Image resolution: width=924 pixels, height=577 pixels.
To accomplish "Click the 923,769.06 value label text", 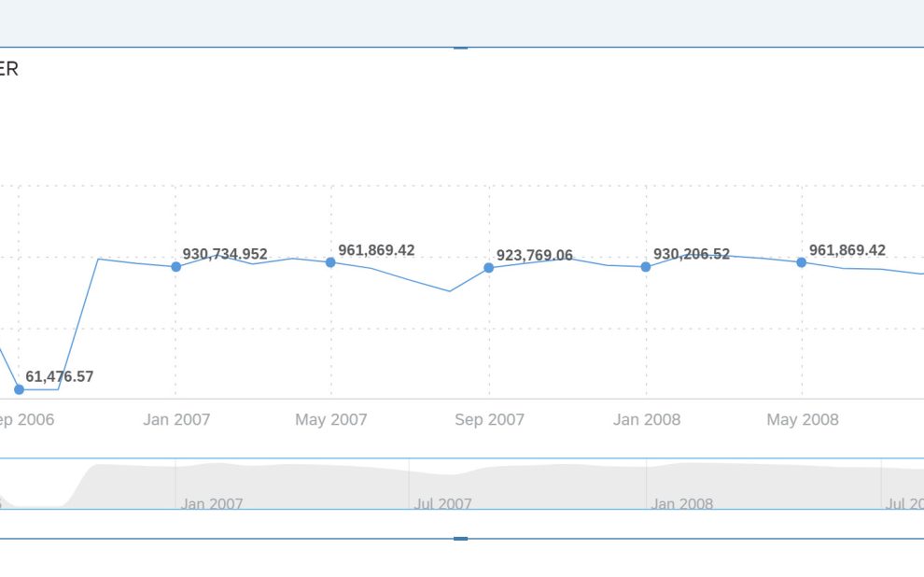I will click(535, 256).
